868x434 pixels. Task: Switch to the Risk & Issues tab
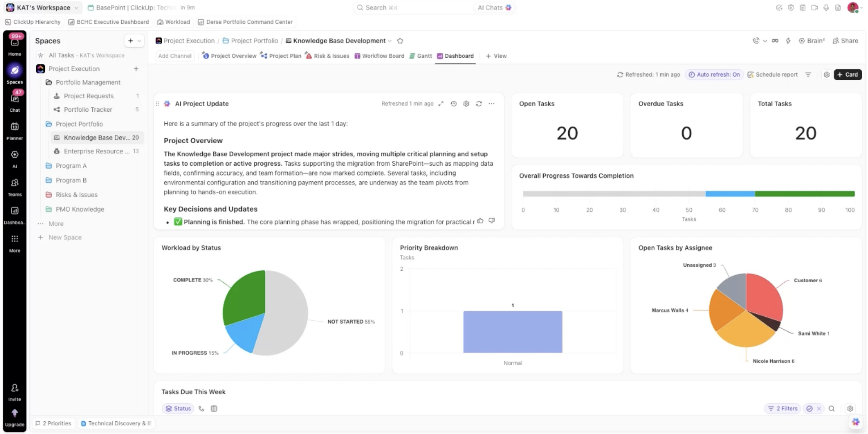[327, 56]
